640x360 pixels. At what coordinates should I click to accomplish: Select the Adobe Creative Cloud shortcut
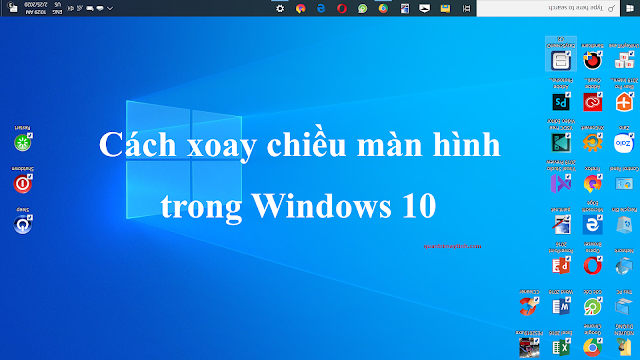[x=592, y=102]
